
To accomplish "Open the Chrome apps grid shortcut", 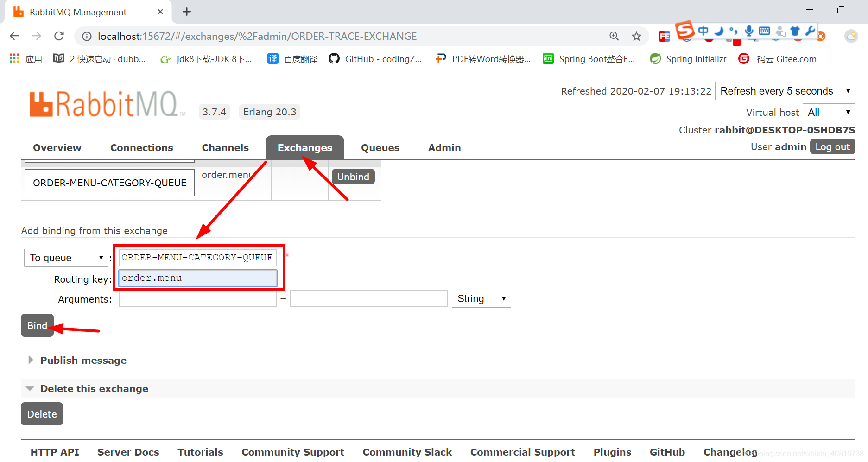I will (x=14, y=58).
